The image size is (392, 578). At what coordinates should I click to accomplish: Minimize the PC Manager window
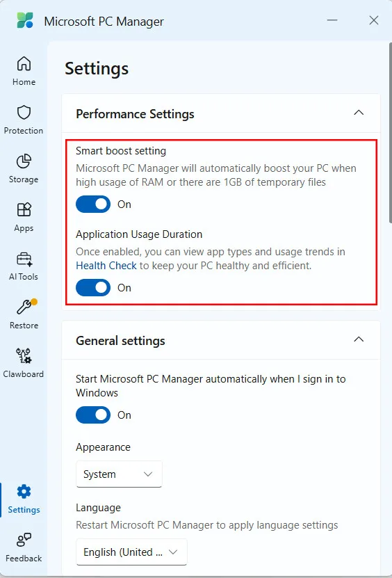332,20
